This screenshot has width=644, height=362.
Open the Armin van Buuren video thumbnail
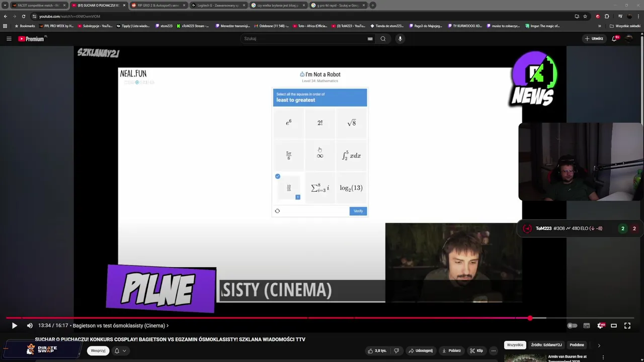coord(525,358)
